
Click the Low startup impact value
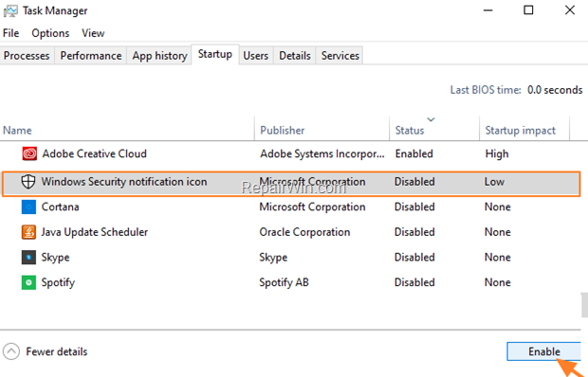pos(494,182)
